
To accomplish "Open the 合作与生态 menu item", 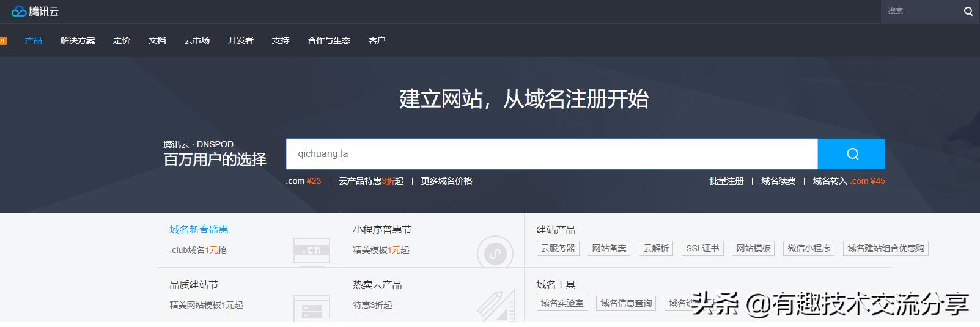I will point(329,40).
